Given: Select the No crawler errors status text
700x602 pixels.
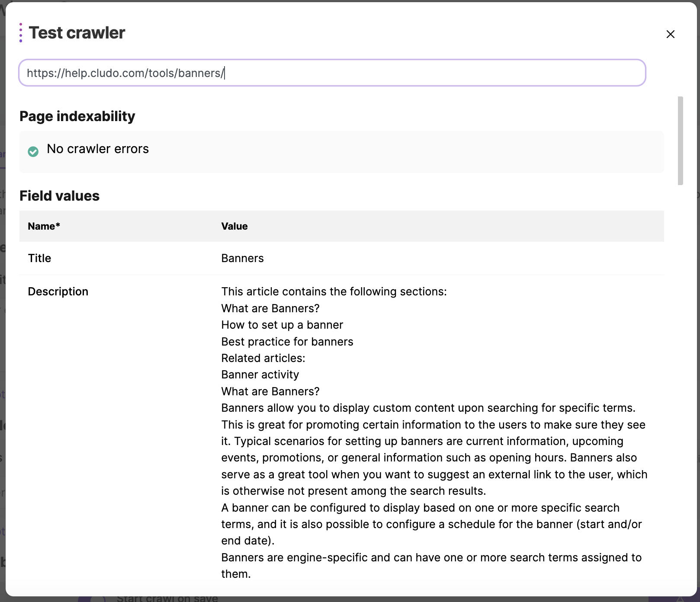Looking at the screenshot, I should pos(98,149).
